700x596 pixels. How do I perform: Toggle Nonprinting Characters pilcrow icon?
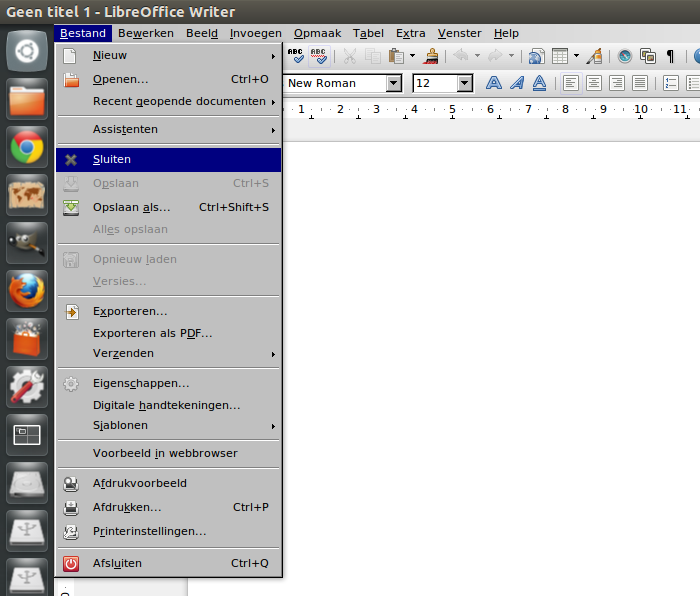670,56
